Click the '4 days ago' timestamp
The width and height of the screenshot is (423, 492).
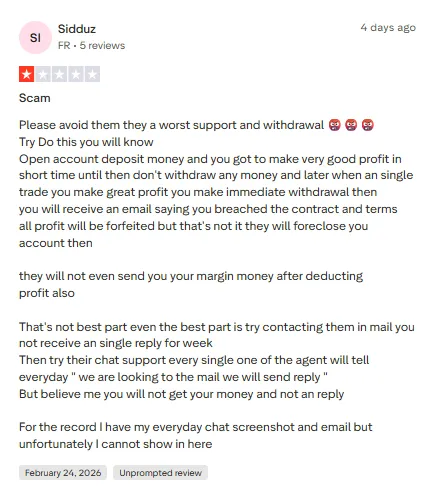point(388,27)
